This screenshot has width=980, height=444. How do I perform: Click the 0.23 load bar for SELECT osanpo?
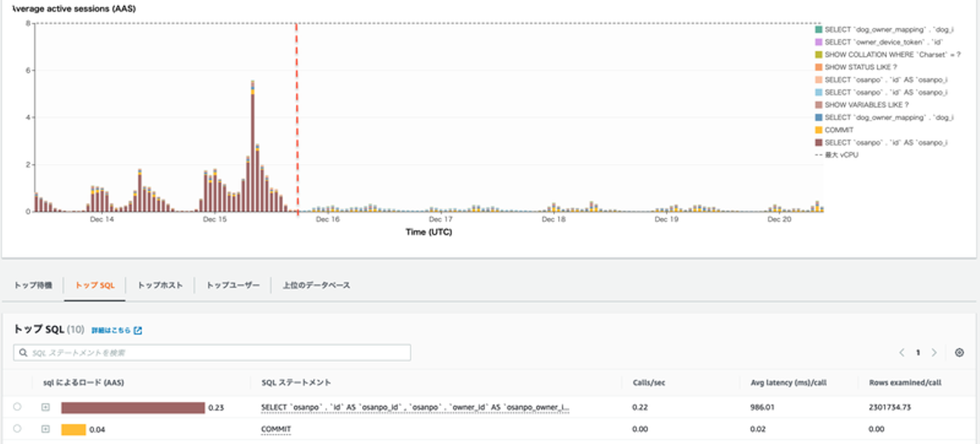[133, 407]
